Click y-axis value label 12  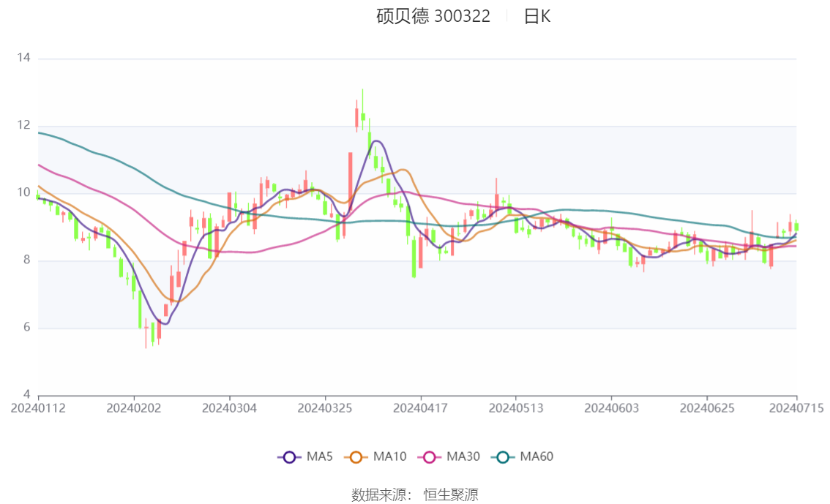coord(23,125)
